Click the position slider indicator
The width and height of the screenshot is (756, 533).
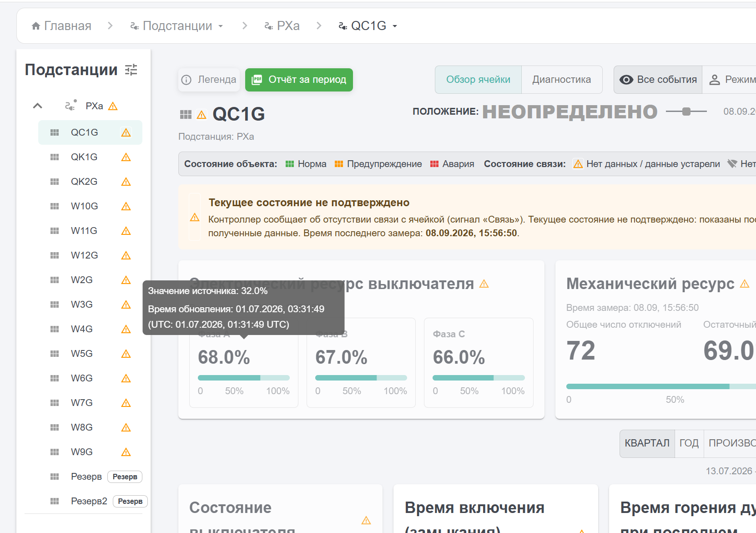click(686, 112)
